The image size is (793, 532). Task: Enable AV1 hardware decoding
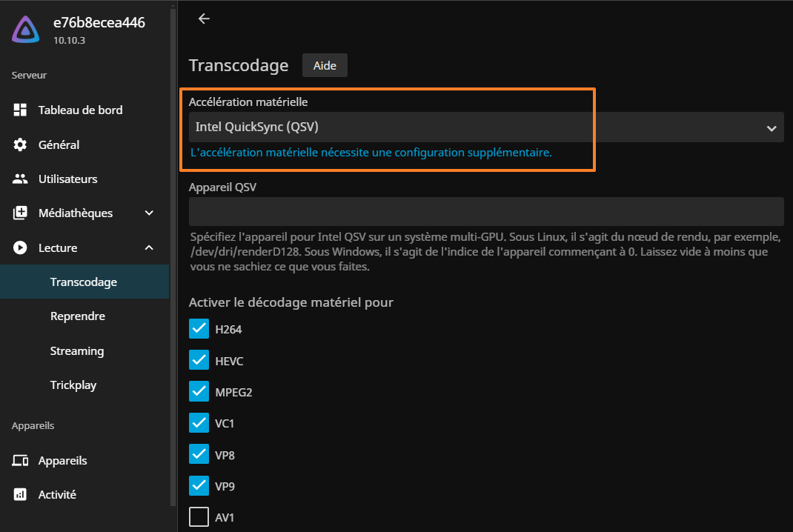tap(199, 517)
